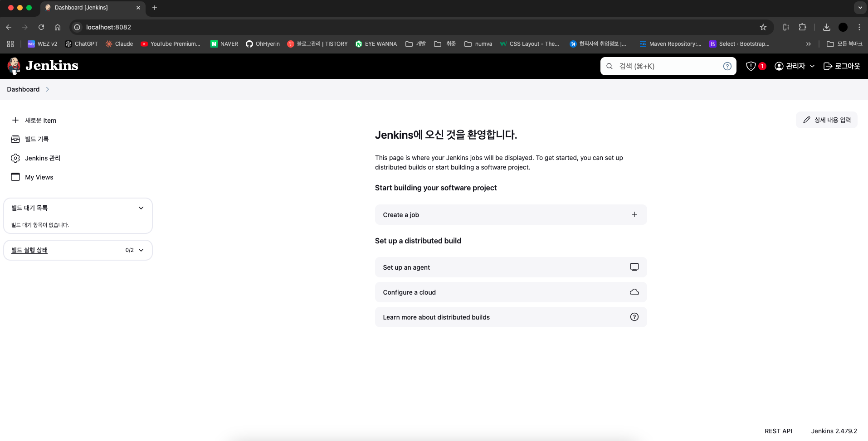The width and height of the screenshot is (868, 441).
Task: Open the apps grid in bookmarks bar
Action: (x=10, y=44)
